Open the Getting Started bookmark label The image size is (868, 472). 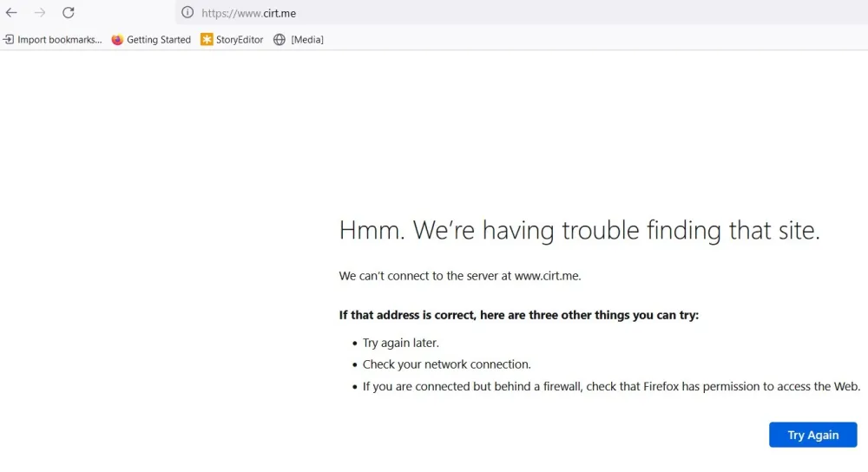158,40
